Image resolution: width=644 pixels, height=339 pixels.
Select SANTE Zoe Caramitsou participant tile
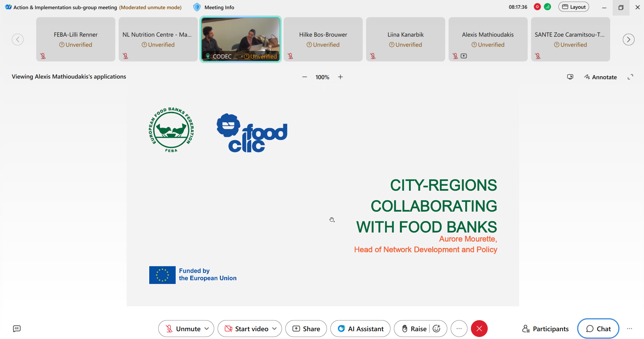[x=571, y=39]
